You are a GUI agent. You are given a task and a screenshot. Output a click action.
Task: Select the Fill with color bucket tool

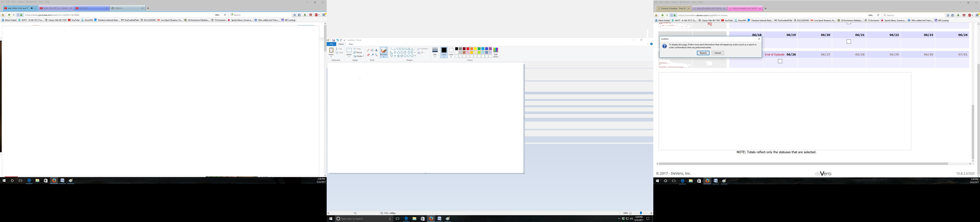(372, 50)
